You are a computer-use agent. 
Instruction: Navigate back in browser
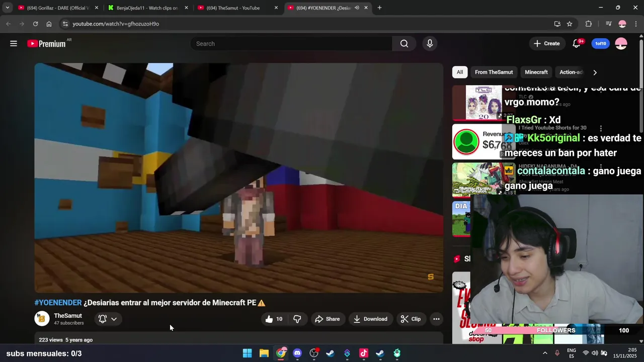8,24
